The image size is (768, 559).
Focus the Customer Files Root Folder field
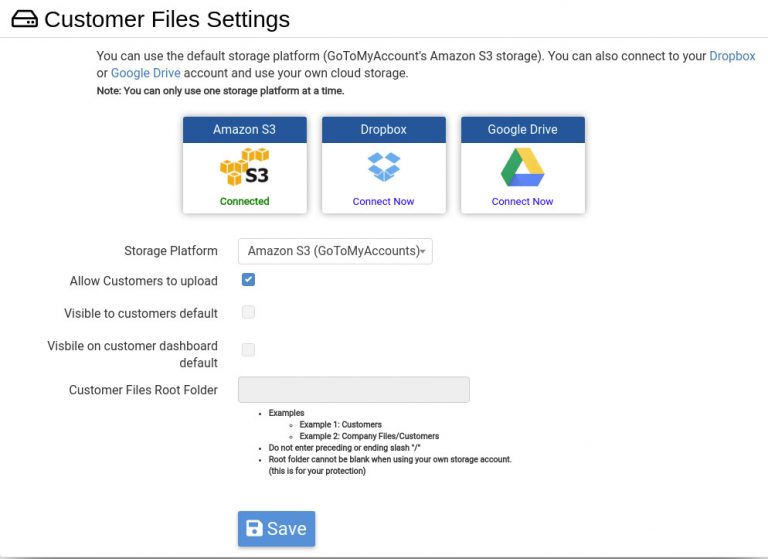point(354,389)
